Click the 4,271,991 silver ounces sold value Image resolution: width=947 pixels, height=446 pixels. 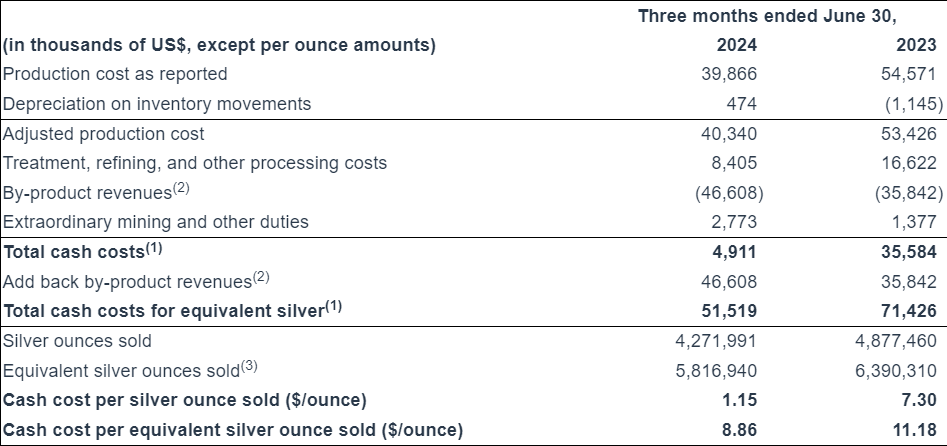[x=718, y=341]
